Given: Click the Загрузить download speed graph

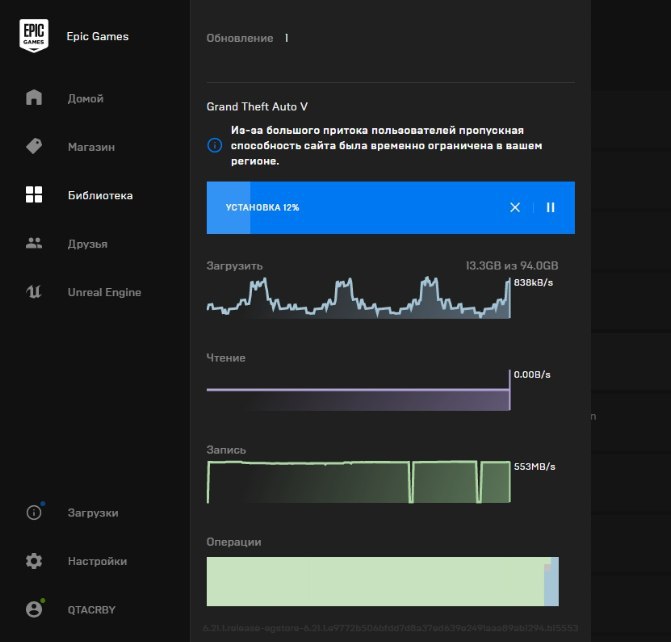Looking at the screenshot, I should click(x=359, y=297).
